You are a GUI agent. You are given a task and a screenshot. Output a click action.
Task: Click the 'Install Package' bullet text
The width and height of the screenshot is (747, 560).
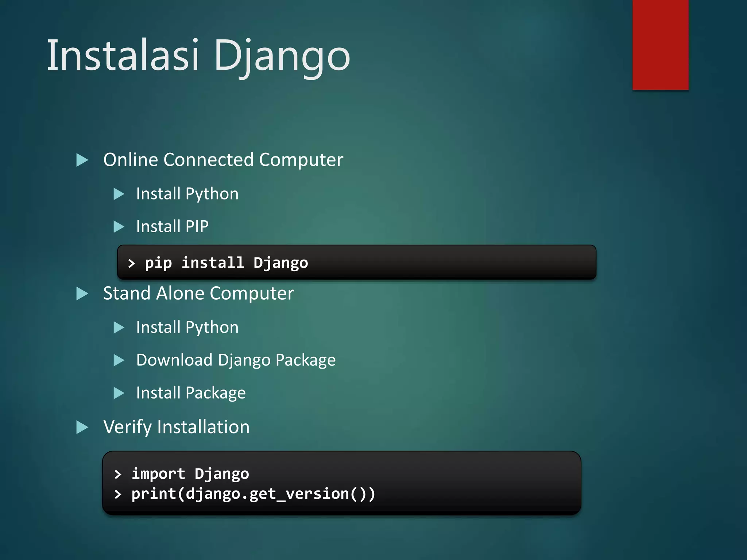(x=191, y=393)
